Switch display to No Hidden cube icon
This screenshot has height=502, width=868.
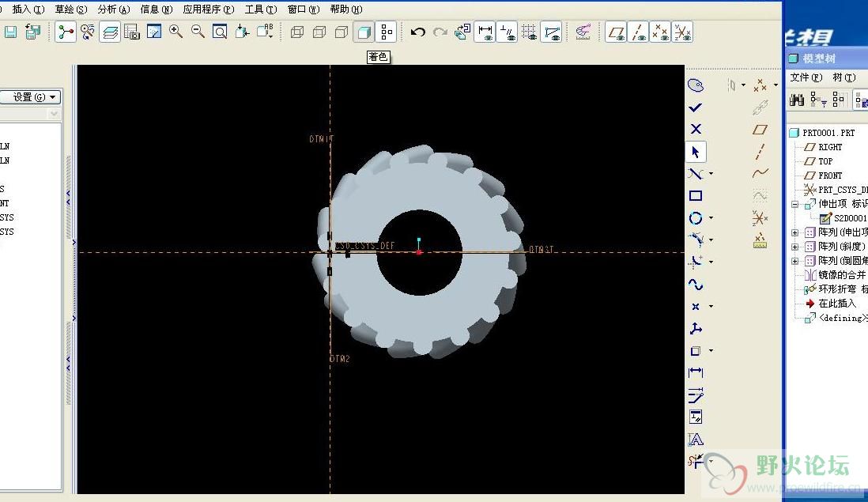pos(342,32)
